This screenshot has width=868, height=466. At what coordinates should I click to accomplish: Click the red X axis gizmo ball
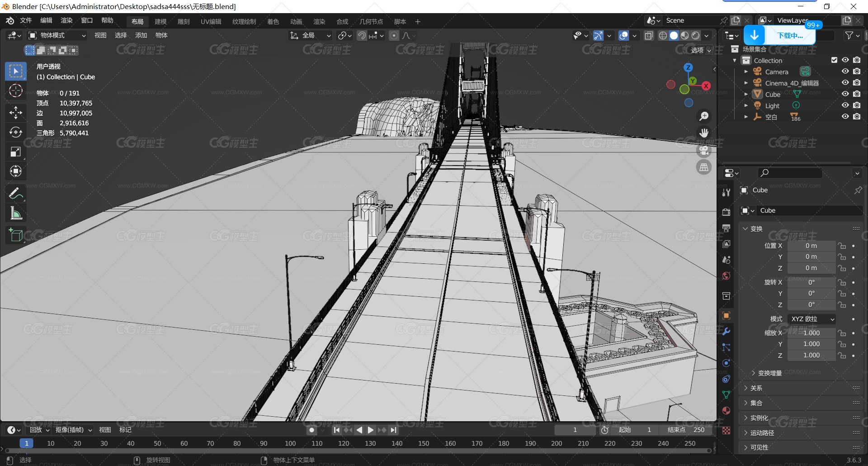point(706,86)
